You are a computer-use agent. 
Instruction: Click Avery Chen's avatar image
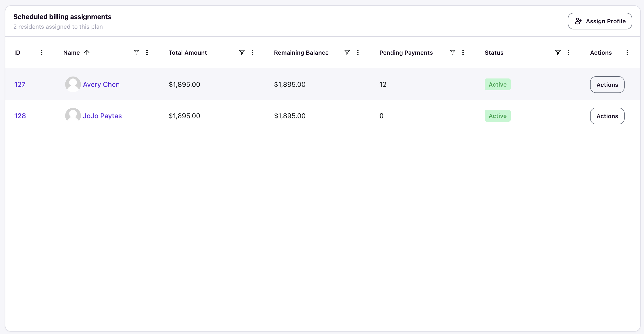pos(73,84)
